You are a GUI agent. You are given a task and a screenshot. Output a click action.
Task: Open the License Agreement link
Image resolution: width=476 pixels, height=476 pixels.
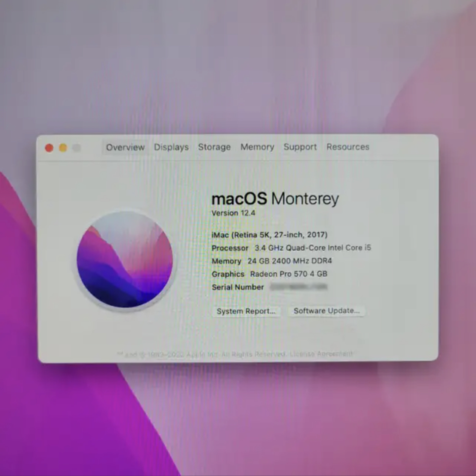[321, 354]
